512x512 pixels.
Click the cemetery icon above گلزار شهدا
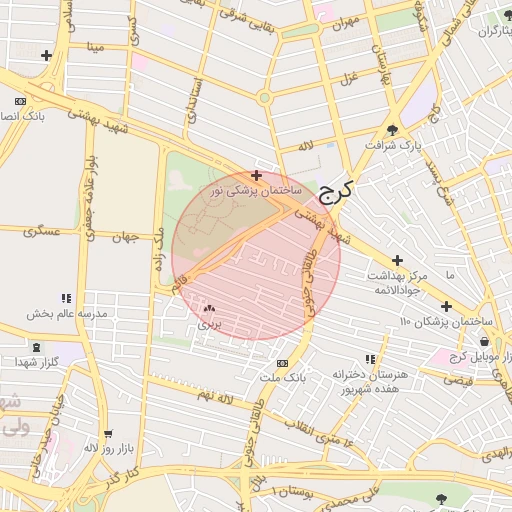point(37,347)
